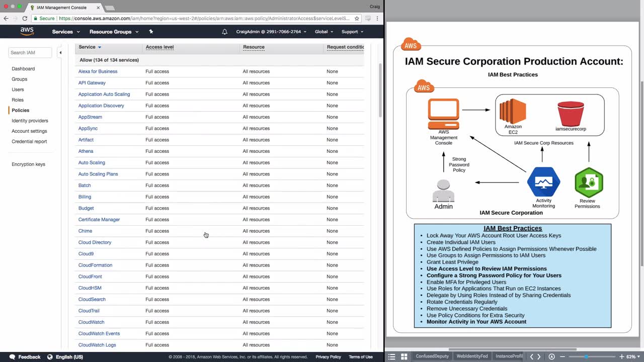Open the outline list view in diagram app
The width and height of the screenshot is (644, 362).
click(392, 357)
